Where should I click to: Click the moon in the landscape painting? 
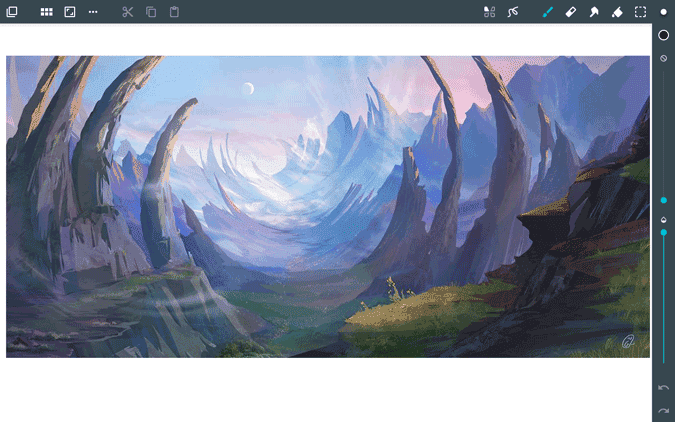[x=248, y=89]
